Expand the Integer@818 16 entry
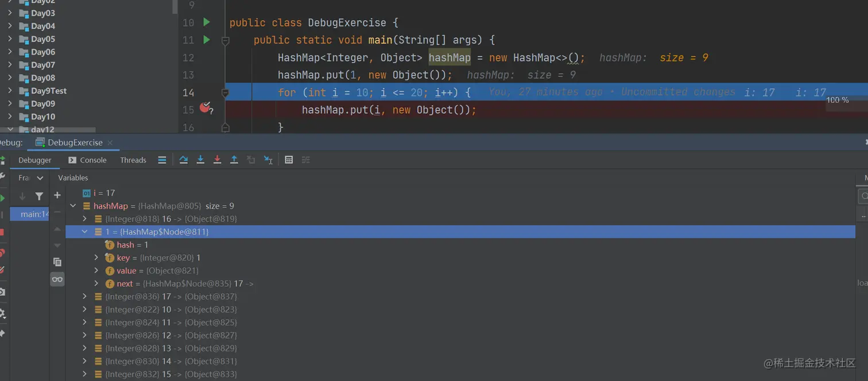 [84, 219]
